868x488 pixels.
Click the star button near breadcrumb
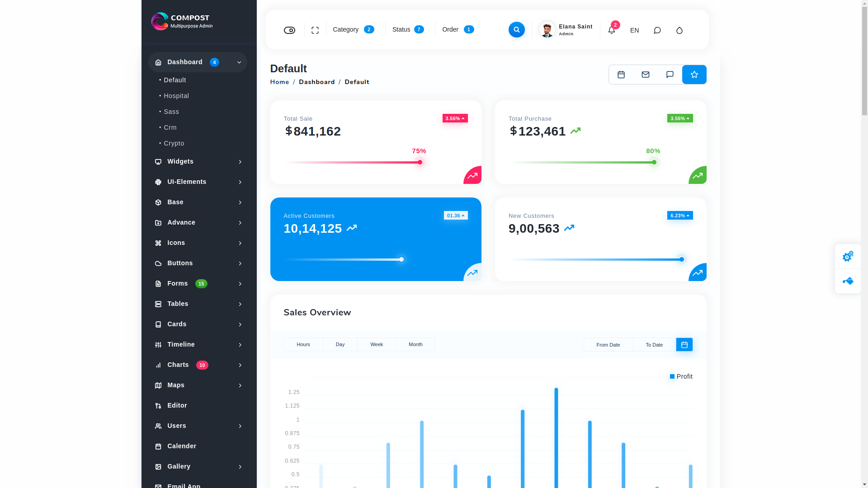click(694, 75)
